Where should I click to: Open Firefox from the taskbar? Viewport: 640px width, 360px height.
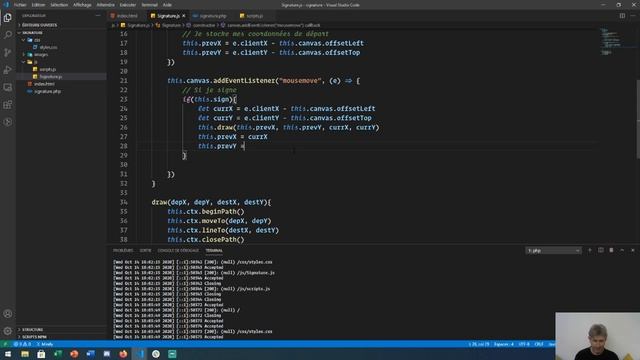(123, 354)
